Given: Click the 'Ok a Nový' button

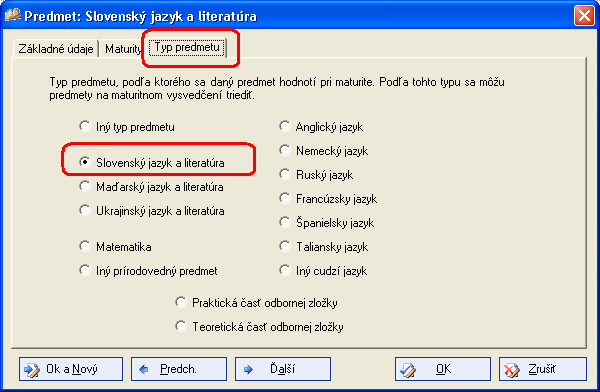Looking at the screenshot, I should click(x=71, y=369).
